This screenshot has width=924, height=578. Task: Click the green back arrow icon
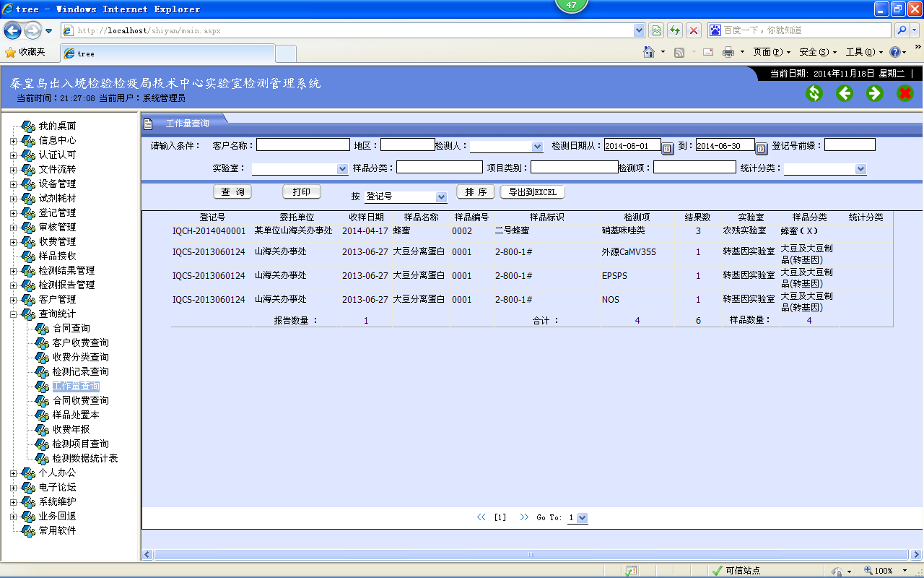(845, 93)
